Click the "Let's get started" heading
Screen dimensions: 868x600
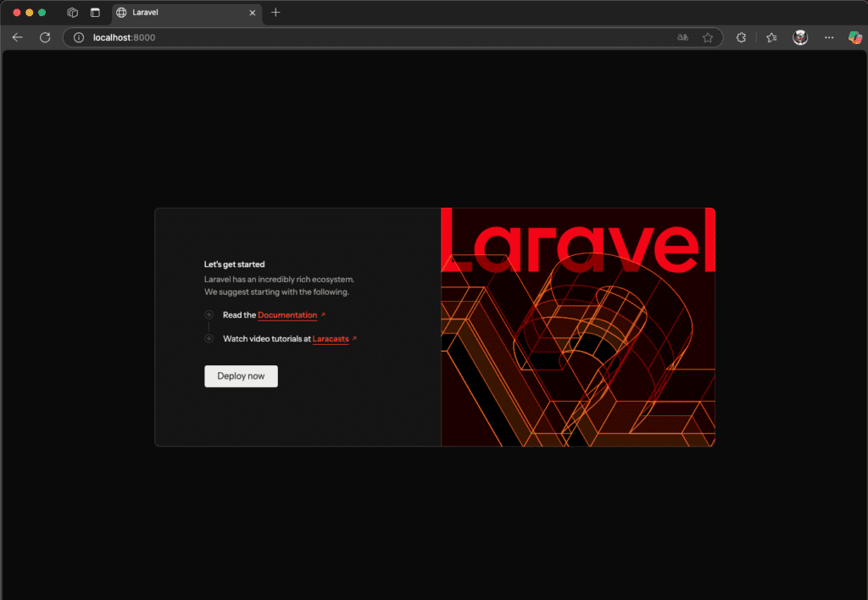tap(234, 264)
